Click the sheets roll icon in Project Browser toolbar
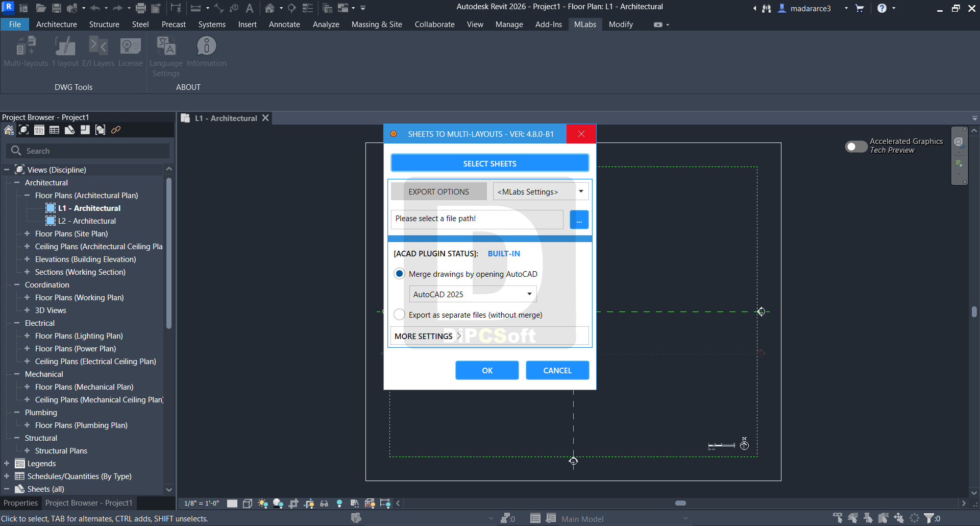 pos(70,130)
